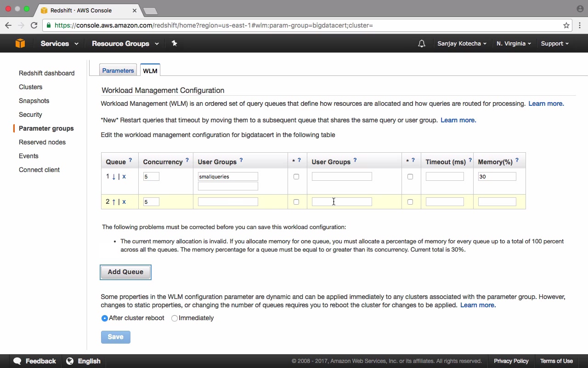
Task: Edit queue 1 concurrency field
Action: 151,177
